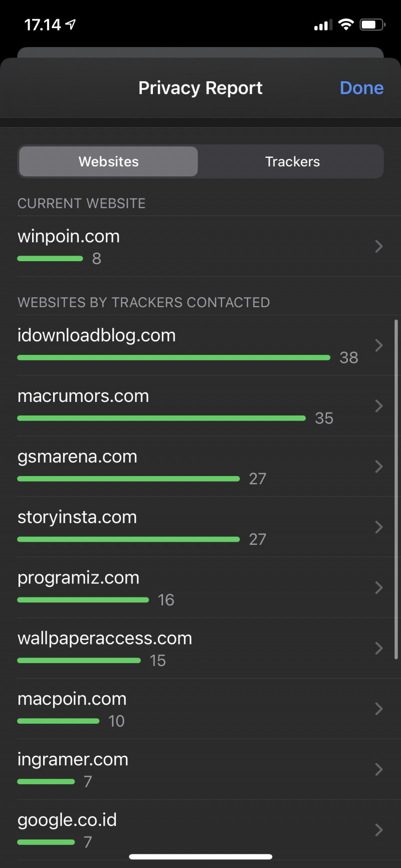
Task: Open the wallpaperaccess.com website entry
Action: click(x=105, y=639)
